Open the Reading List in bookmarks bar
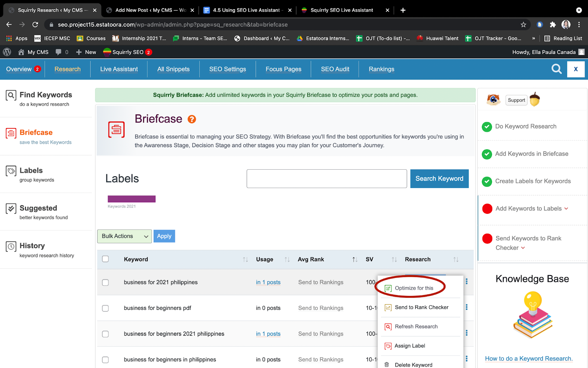The image size is (588, 368). click(x=563, y=38)
